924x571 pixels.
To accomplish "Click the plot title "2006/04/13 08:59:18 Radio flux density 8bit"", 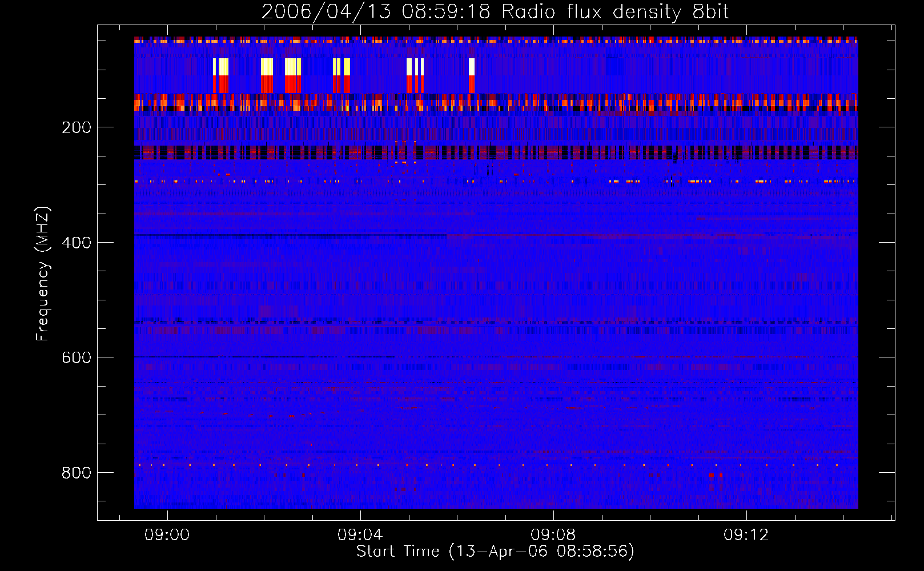I will tap(495, 12).
